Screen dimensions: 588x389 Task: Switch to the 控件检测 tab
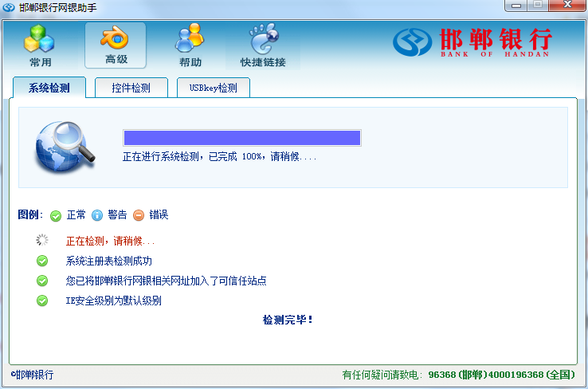pos(131,88)
